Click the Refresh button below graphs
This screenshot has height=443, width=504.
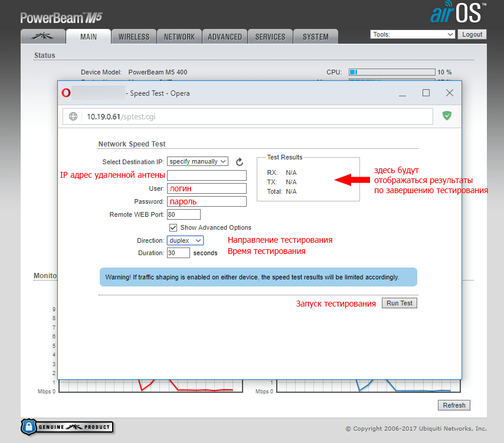tap(454, 405)
